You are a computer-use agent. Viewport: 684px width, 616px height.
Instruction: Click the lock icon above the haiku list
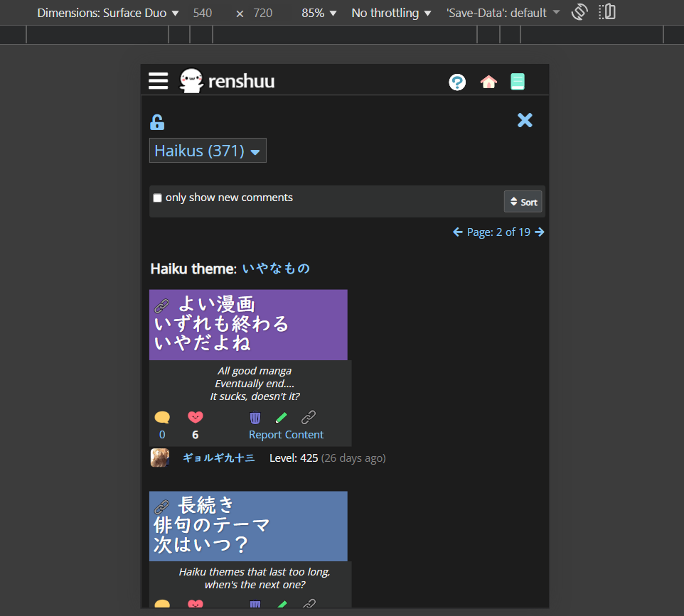[157, 121]
